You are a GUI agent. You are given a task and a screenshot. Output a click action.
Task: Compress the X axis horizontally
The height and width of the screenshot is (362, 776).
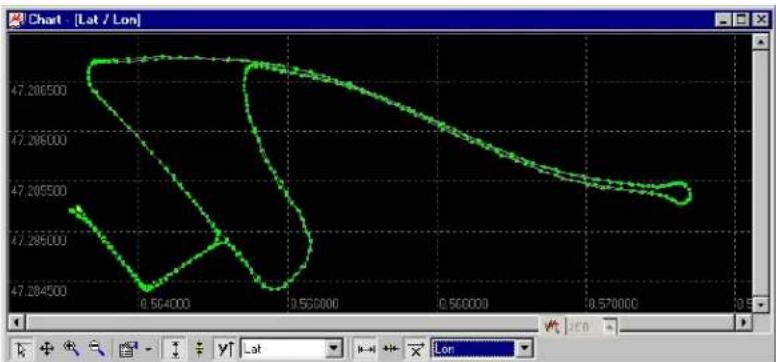click(391, 350)
